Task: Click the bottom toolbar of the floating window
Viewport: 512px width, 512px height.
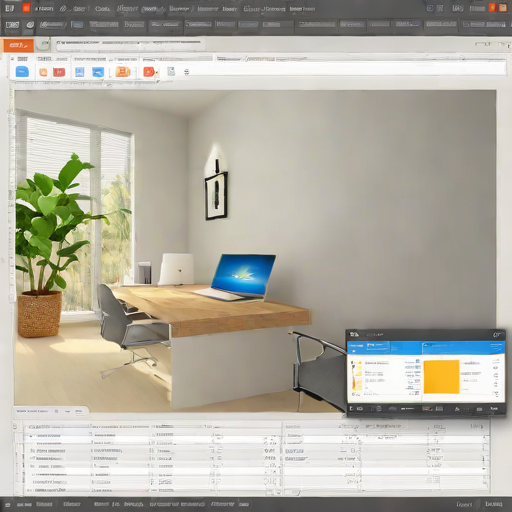Action: click(x=426, y=409)
